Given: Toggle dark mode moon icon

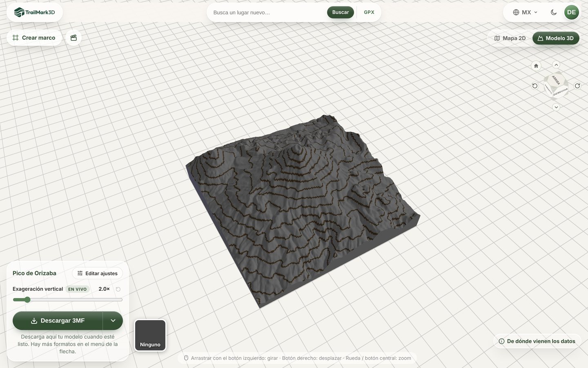Looking at the screenshot, I should click(x=554, y=12).
